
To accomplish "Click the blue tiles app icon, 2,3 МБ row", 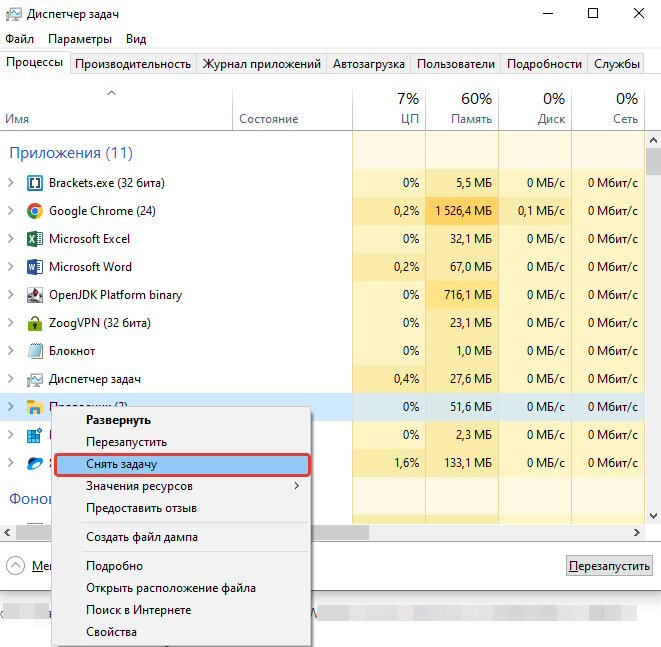I will tap(35, 435).
